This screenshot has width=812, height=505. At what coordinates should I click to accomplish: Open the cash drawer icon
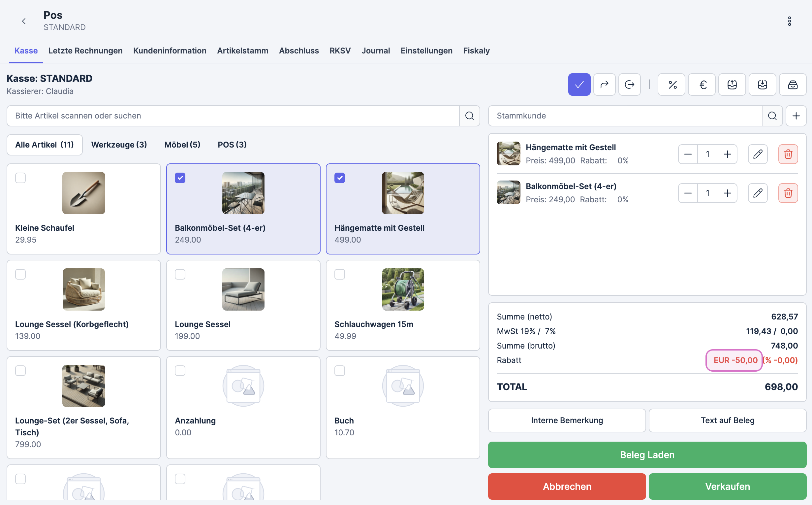pos(792,84)
